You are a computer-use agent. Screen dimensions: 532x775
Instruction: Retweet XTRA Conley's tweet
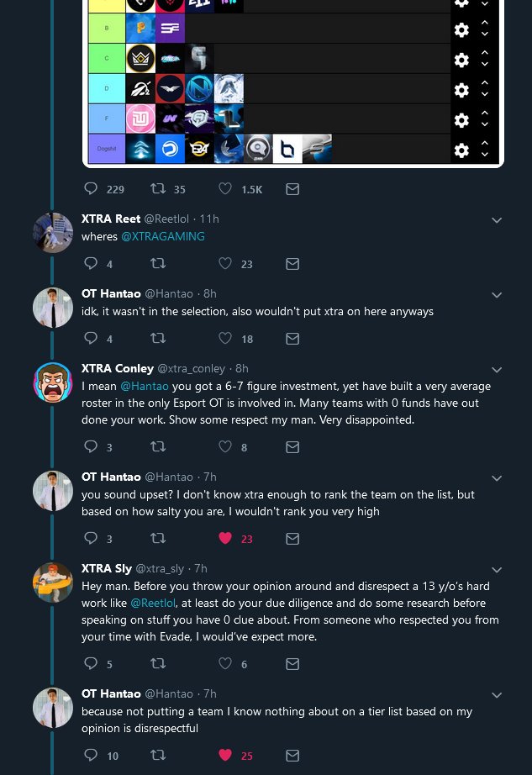click(157, 447)
